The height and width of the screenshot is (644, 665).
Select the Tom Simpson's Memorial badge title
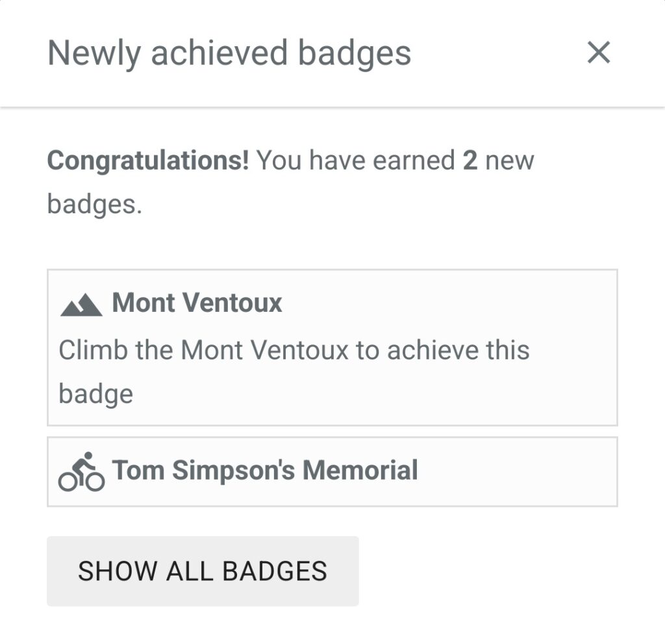click(265, 470)
